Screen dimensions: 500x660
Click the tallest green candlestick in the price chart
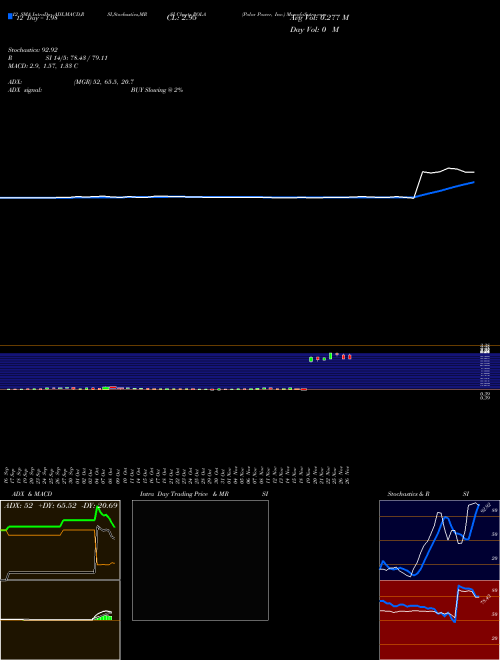[x=330, y=356]
